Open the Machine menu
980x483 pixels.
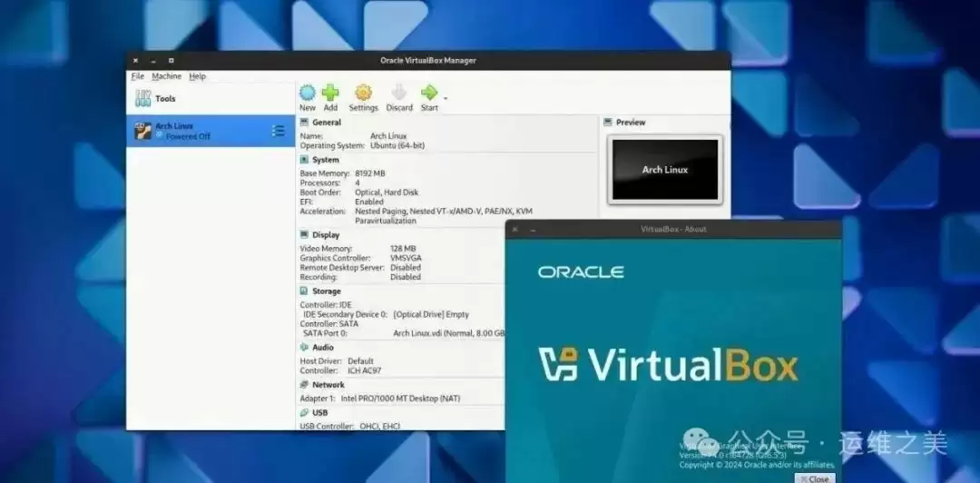click(166, 76)
